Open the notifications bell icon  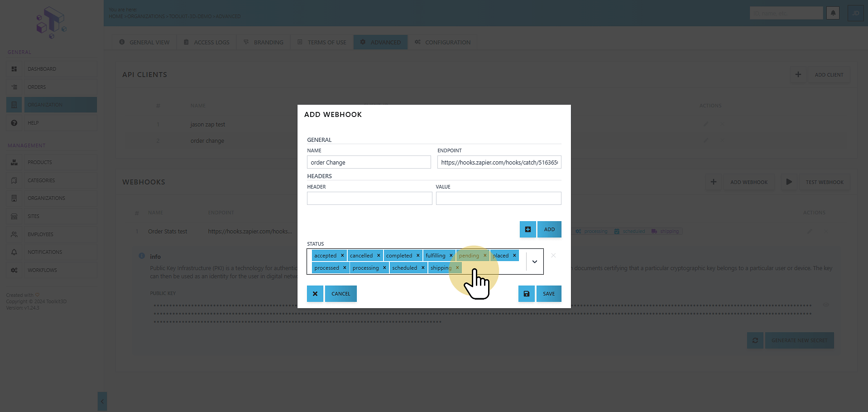pyautogui.click(x=833, y=13)
